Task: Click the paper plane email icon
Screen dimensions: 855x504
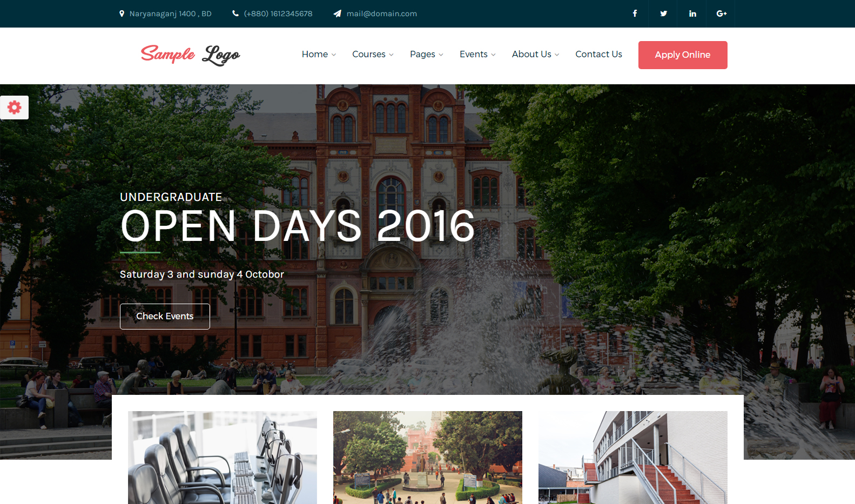Action: pyautogui.click(x=337, y=14)
